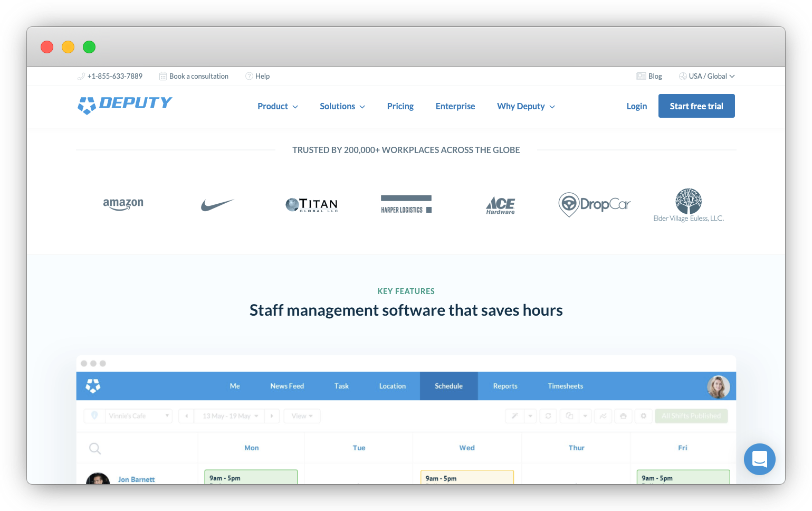Go to the Pricing page
The width and height of the screenshot is (812, 511).
(400, 106)
